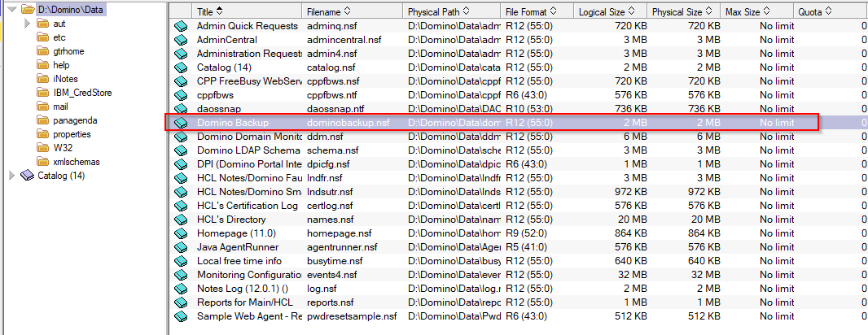
Task: Click the Java AgentRunner database icon
Action: [x=181, y=247]
